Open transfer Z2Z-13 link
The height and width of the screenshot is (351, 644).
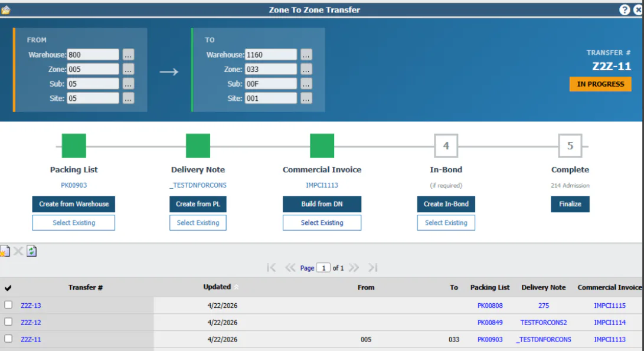click(x=31, y=306)
